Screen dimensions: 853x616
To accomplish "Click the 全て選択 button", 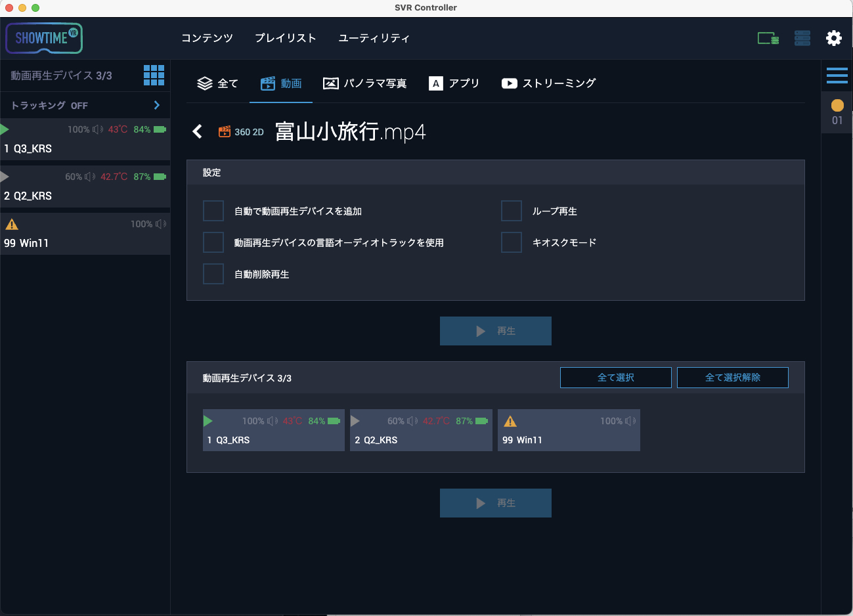I will pyautogui.click(x=616, y=378).
